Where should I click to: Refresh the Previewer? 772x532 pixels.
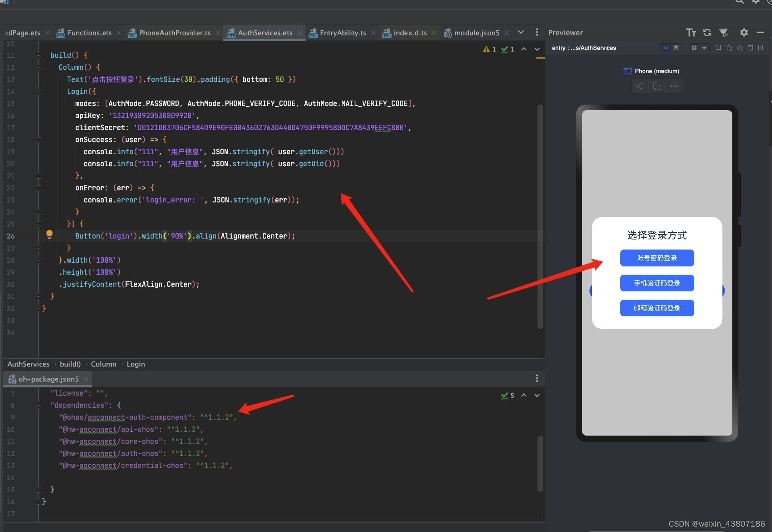click(x=707, y=32)
